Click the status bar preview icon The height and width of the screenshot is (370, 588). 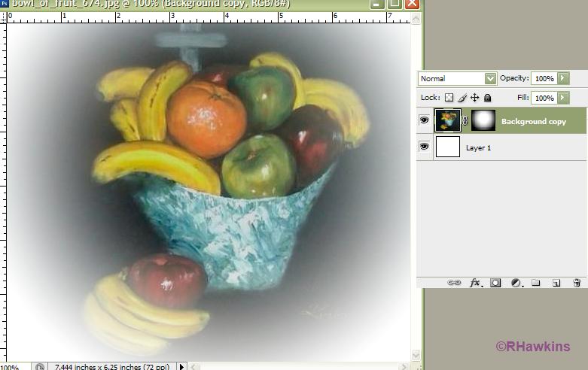point(40,366)
